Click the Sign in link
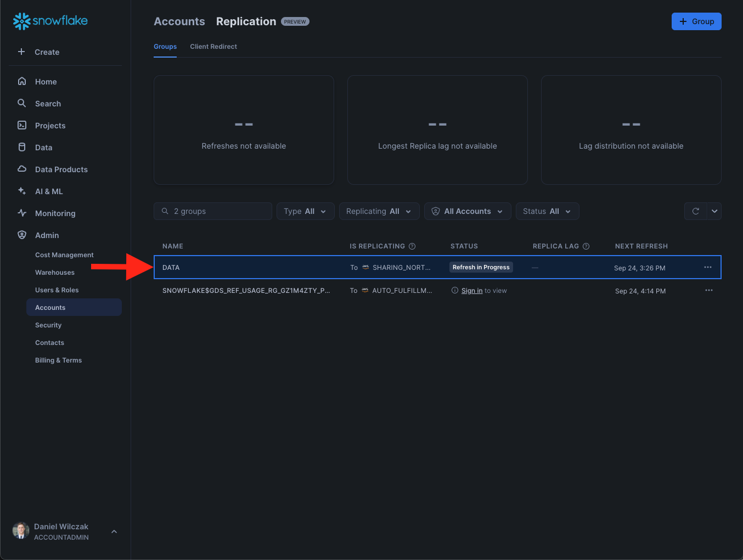The height and width of the screenshot is (560, 743). (x=471, y=291)
